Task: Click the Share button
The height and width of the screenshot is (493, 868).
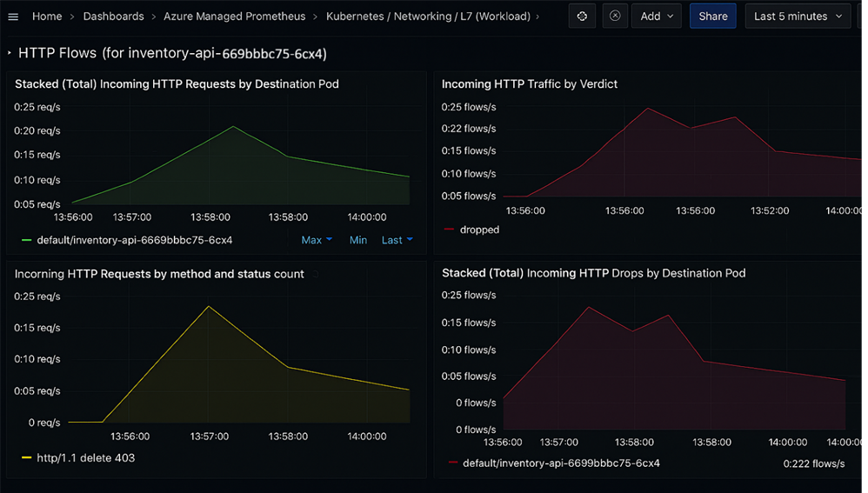Action: click(x=712, y=17)
